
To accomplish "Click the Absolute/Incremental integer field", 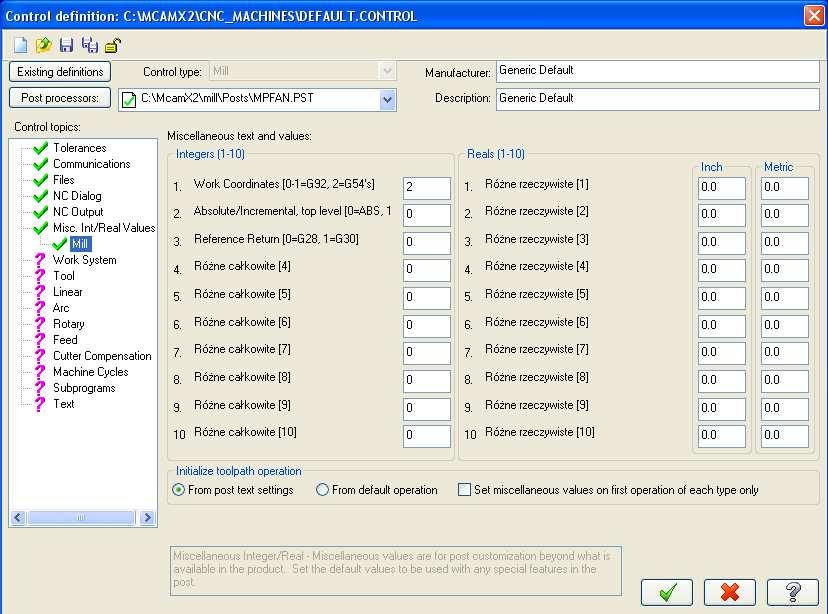I will point(427,215).
